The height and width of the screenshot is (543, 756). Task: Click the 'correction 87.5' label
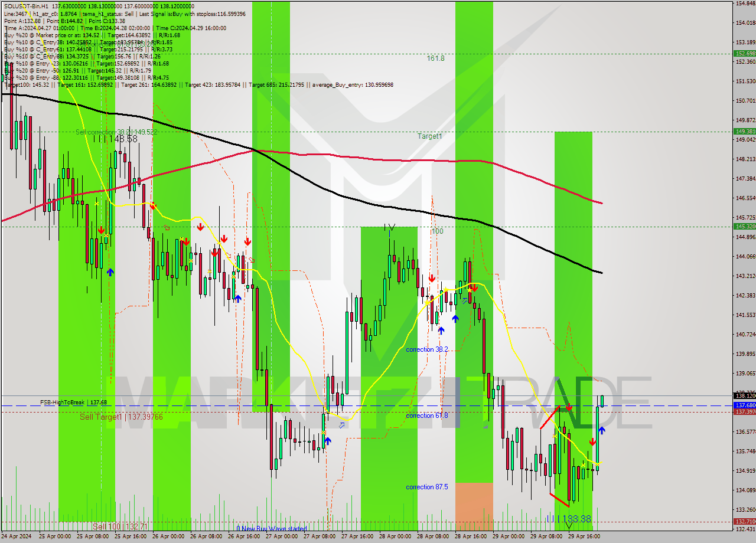(x=427, y=487)
